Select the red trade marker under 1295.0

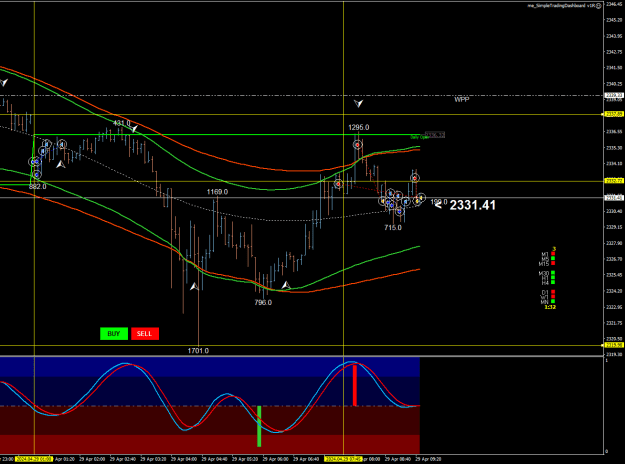pyautogui.click(x=358, y=145)
